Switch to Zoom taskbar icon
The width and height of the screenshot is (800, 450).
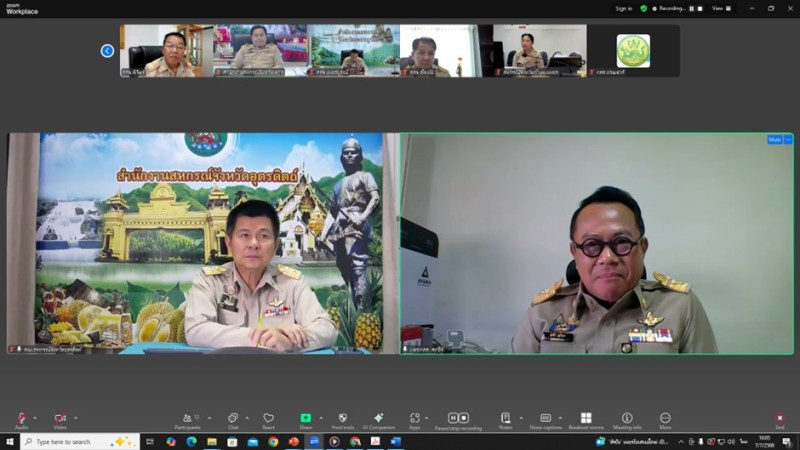click(x=314, y=442)
